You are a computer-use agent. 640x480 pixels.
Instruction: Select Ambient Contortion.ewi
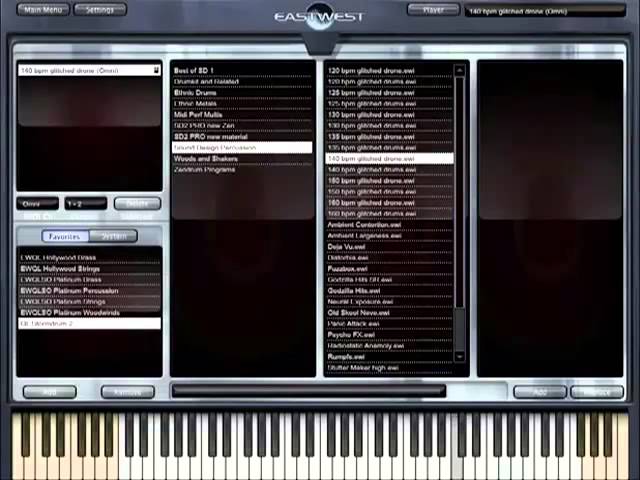tap(389, 224)
